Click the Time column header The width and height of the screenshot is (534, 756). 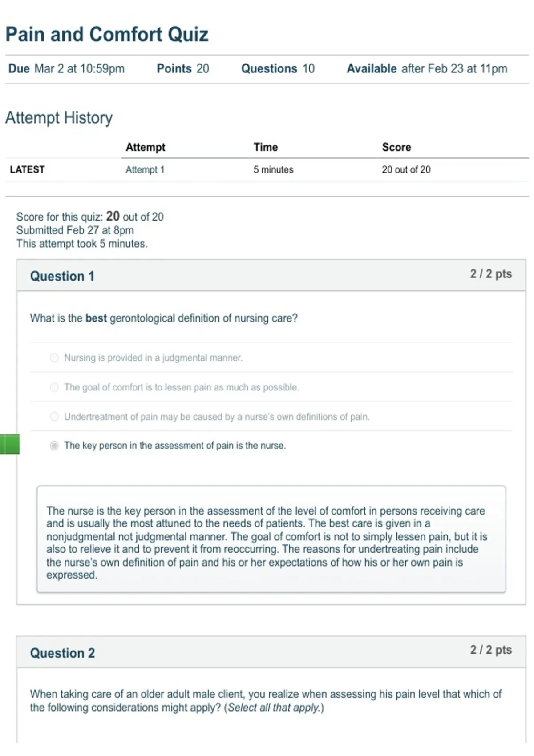(x=266, y=147)
